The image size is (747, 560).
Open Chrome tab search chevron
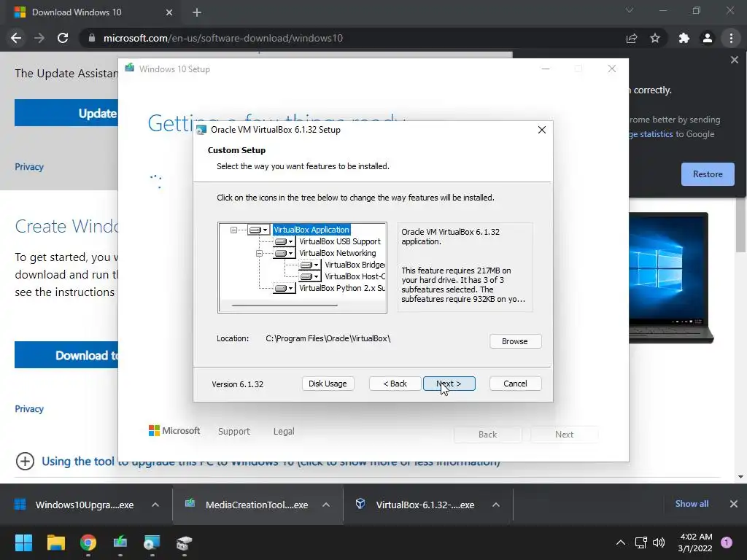(x=630, y=10)
